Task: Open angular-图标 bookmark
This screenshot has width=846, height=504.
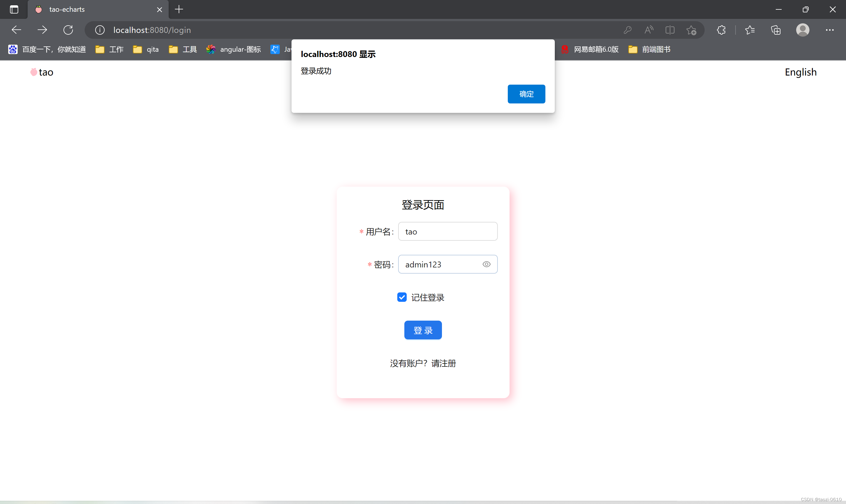Action: tap(234, 50)
